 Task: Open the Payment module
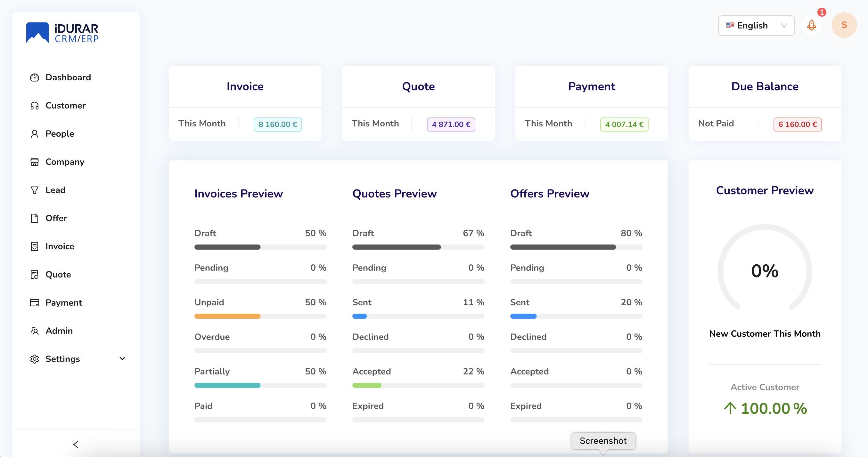point(64,302)
